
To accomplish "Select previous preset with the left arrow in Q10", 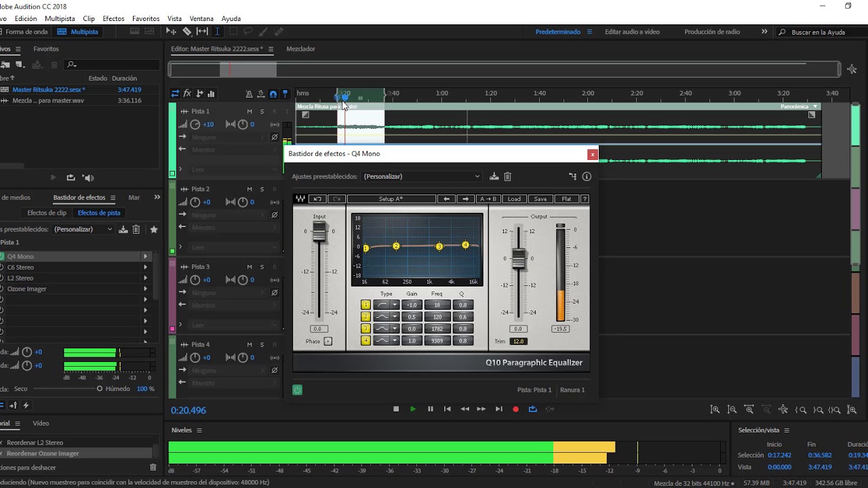I will pyautogui.click(x=446, y=199).
